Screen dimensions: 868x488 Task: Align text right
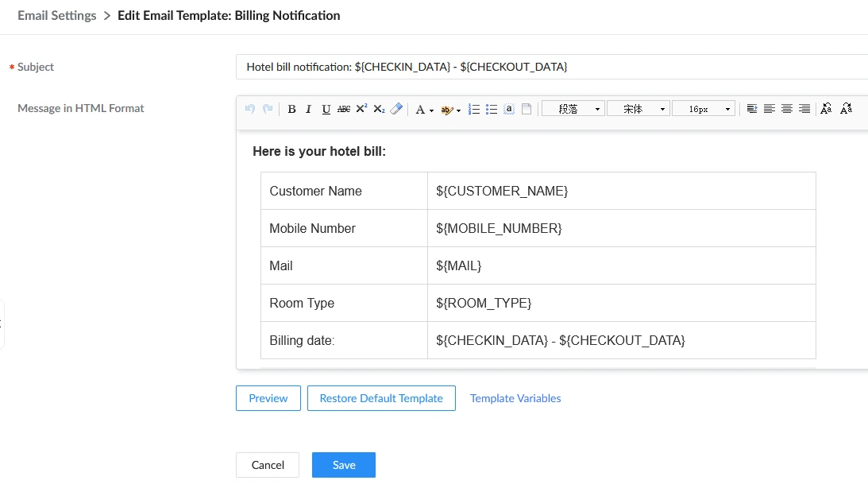[805, 109]
